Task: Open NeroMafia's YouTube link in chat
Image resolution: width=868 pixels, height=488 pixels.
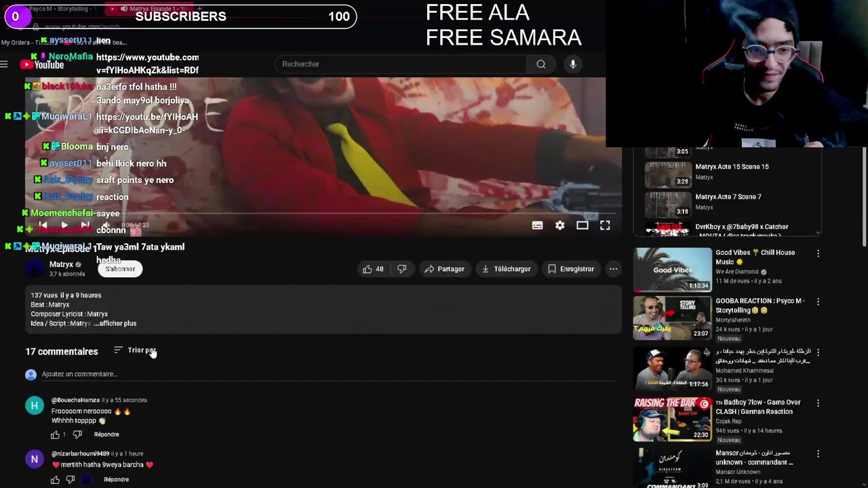Action: tap(147, 64)
